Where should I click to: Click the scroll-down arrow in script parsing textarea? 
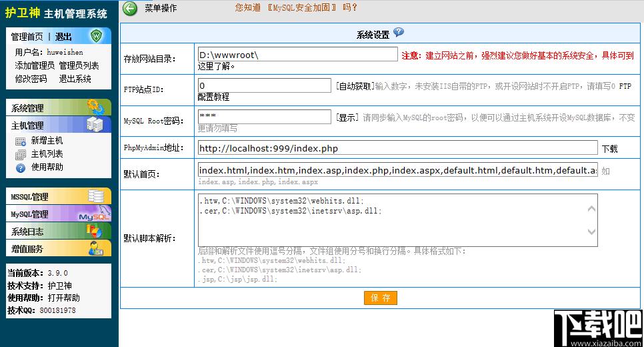pyautogui.click(x=591, y=232)
